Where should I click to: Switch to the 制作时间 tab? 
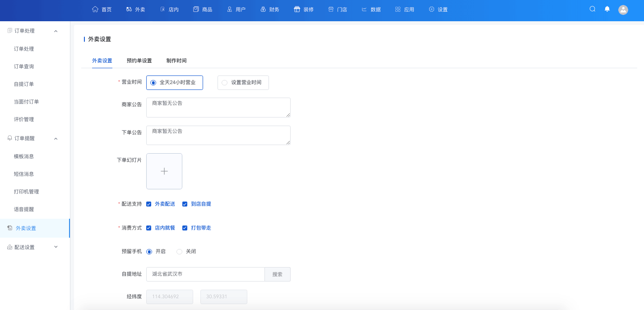pos(176,61)
